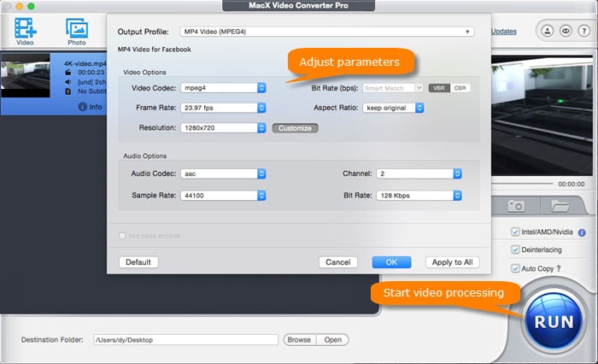This screenshot has width=598, height=364.
Task: Open the Audio Codec dropdown
Action: 223,173
